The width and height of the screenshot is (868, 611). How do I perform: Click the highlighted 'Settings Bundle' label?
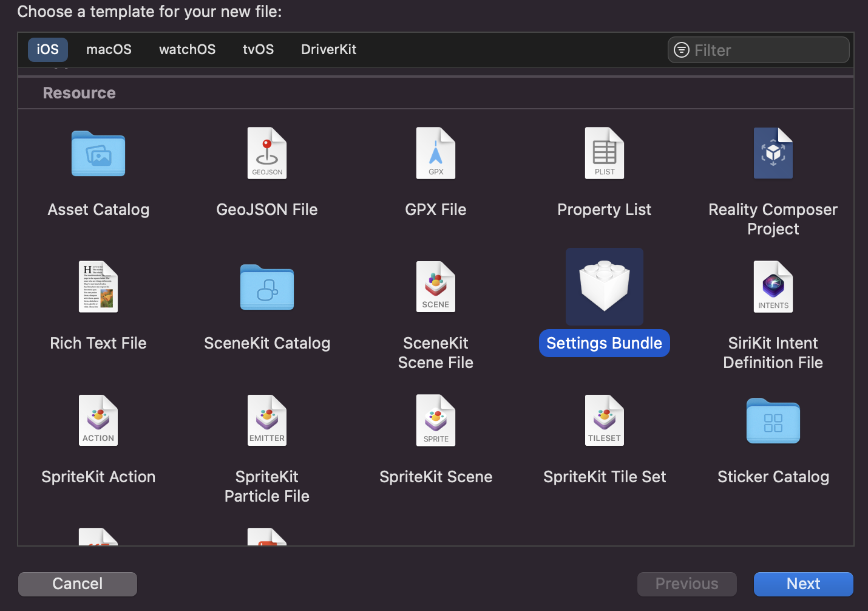click(605, 343)
